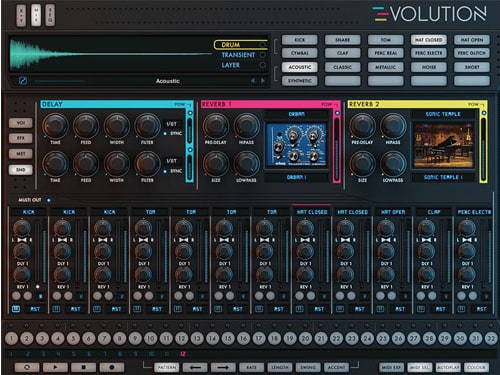The height and width of the screenshot is (375, 500).
Task: Click the MIX view tab
Action: [36, 15]
